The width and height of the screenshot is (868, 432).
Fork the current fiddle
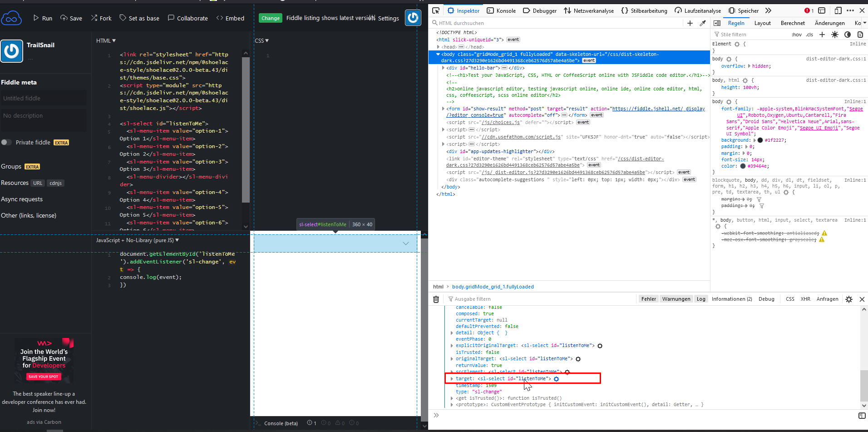(101, 18)
